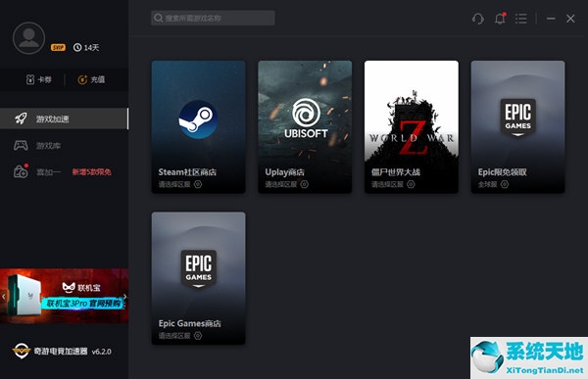Click the gift bag plus icon

pyautogui.click(x=21, y=171)
